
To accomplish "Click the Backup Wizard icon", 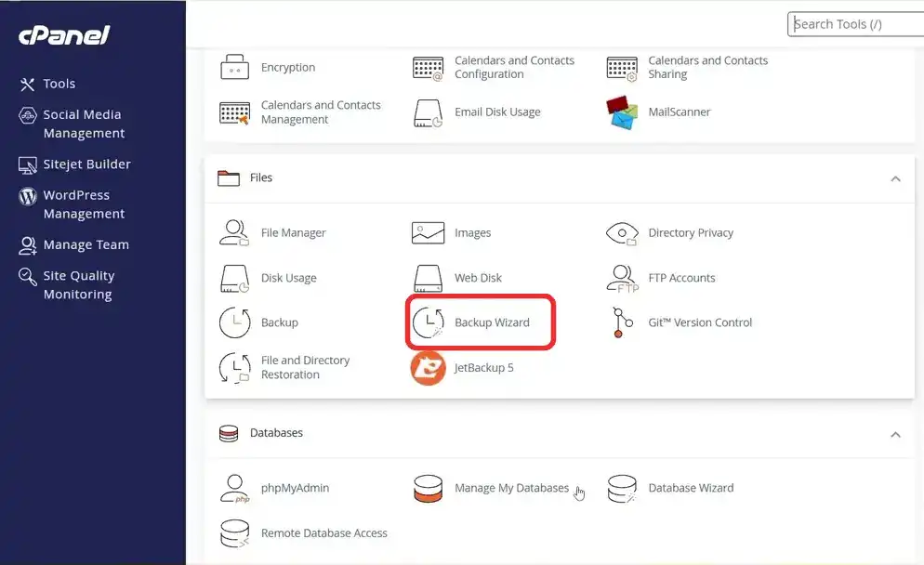I will [428, 322].
